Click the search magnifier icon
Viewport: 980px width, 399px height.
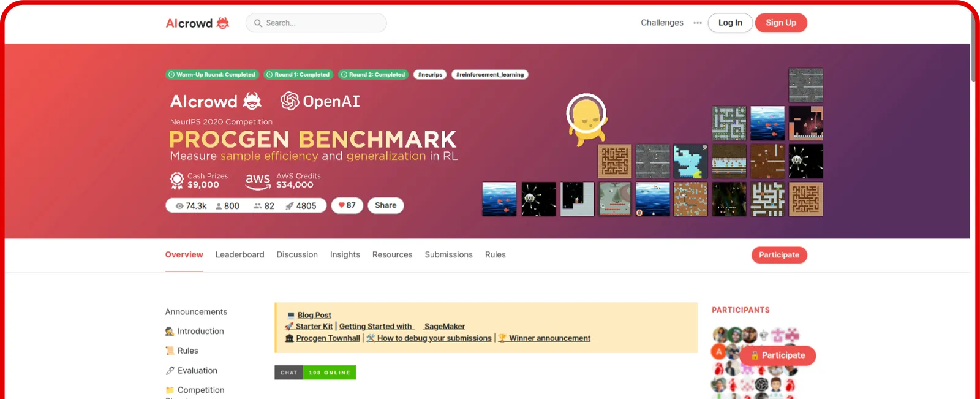pos(258,23)
